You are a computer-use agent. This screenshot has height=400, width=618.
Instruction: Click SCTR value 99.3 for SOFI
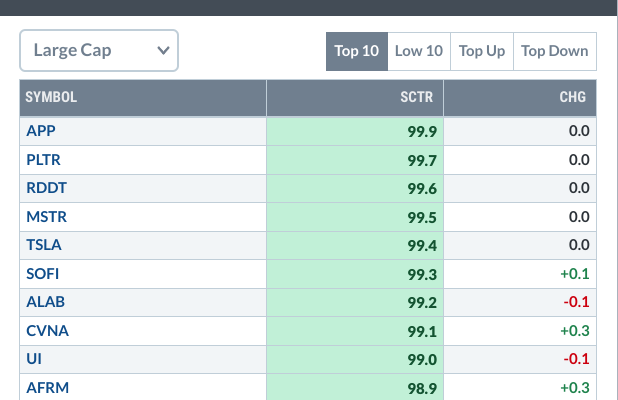tap(422, 275)
